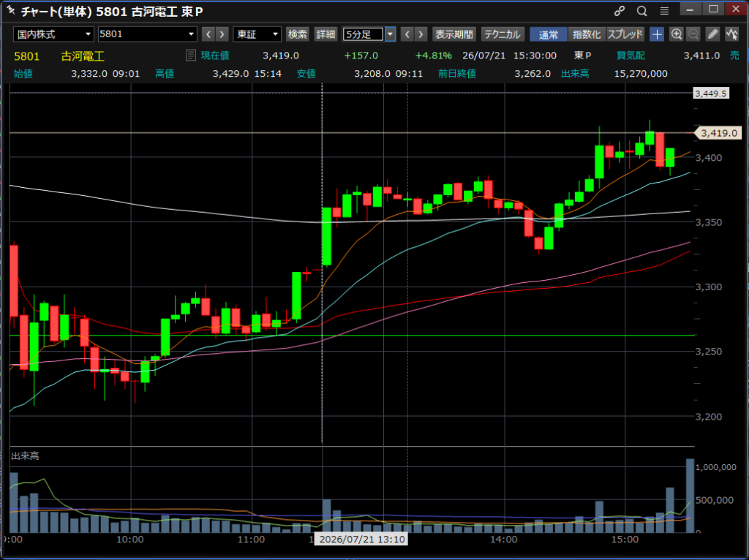The width and height of the screenshot is (749, 560).
Task: Select the pencil drawing tool icon
Action: tap(712, 34)
